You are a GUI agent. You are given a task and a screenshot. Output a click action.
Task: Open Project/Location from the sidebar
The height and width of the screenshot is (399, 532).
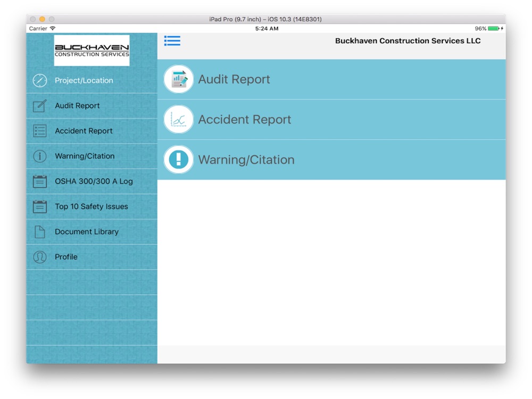point(84,80)
